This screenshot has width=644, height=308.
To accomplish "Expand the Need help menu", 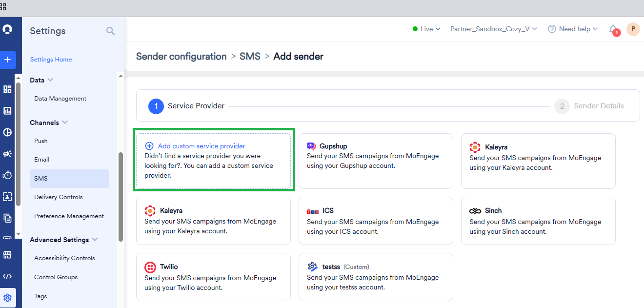I will (573, 29).
